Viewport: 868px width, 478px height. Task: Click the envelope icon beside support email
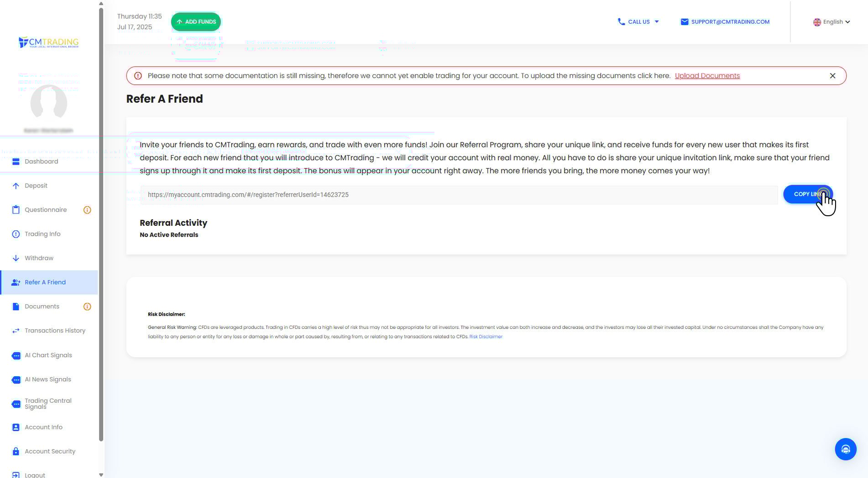tap(685, 22)
